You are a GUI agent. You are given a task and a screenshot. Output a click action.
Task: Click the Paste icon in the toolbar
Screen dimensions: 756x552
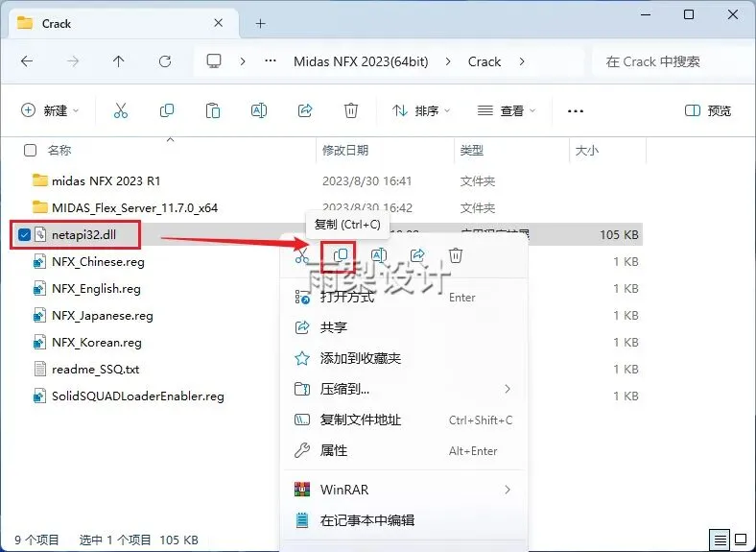(213, 110)
